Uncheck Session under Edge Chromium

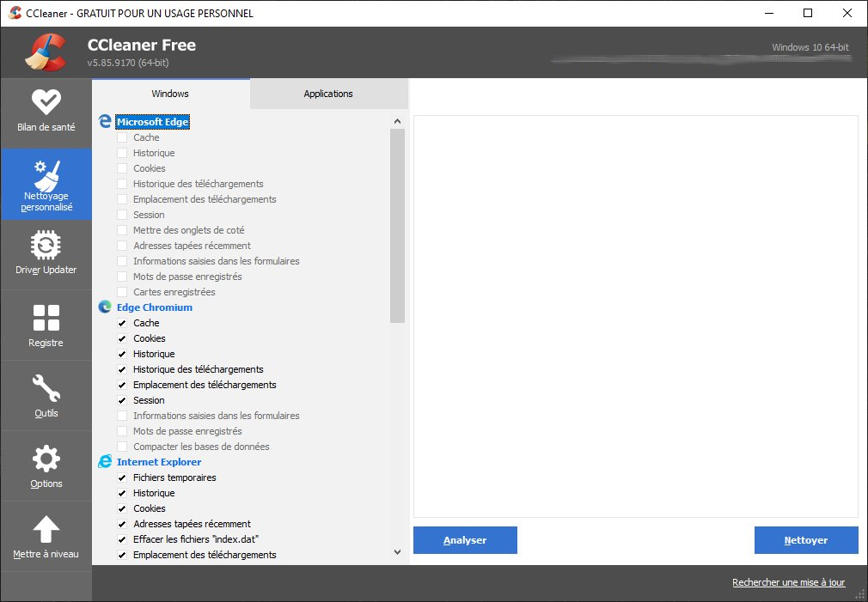pyautogui.click(x=122, y=400)
